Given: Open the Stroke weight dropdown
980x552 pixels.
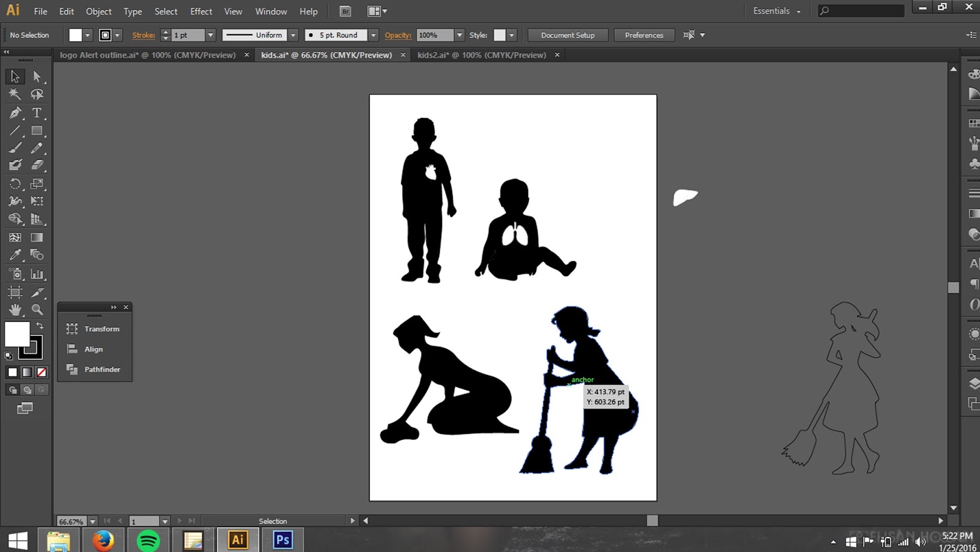Looking at the screenshot, I should click(211, 35).
